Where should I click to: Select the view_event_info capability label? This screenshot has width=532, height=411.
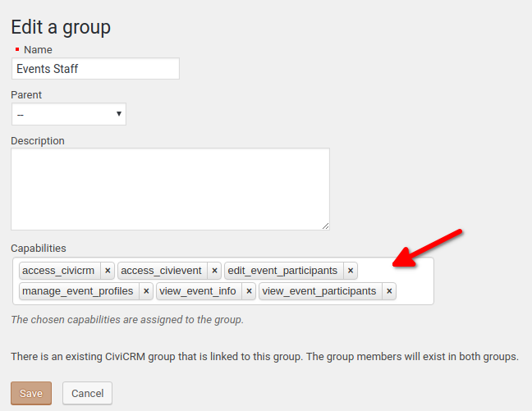click(198, 291)
